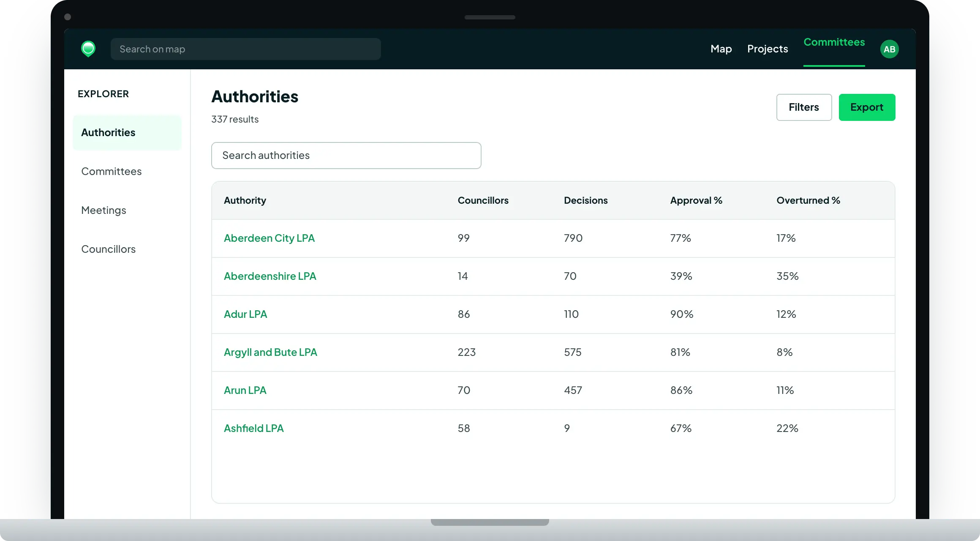Click the Authorities page heading

click(255, 97)
